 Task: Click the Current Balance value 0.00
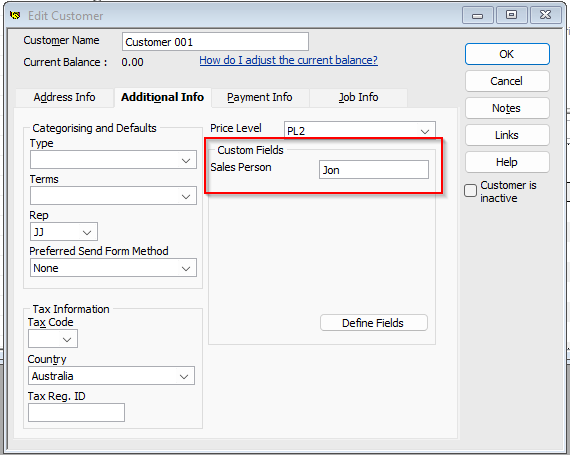click(x=132, y=62)
